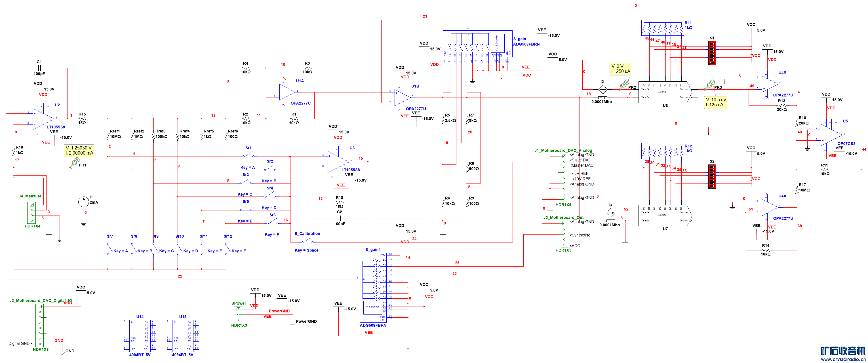Select the J3 HDR1X5 output header
The height and width of the screenshot is (363, 868).
coord(564,234)
